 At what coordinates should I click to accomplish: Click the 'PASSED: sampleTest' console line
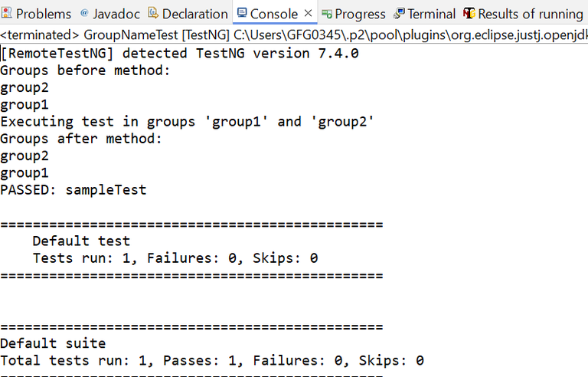[73, 189]
